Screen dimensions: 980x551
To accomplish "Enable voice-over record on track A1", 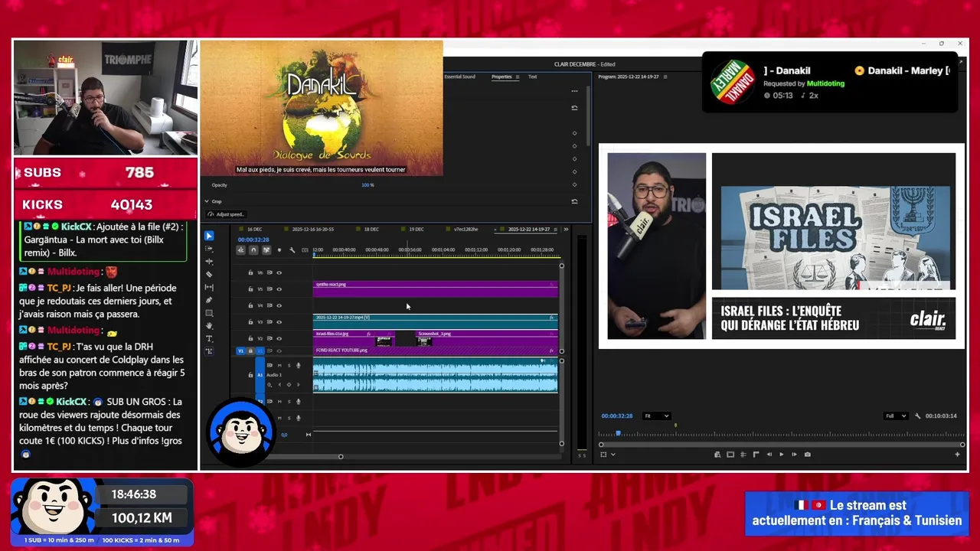I will [x=299, y=366].
